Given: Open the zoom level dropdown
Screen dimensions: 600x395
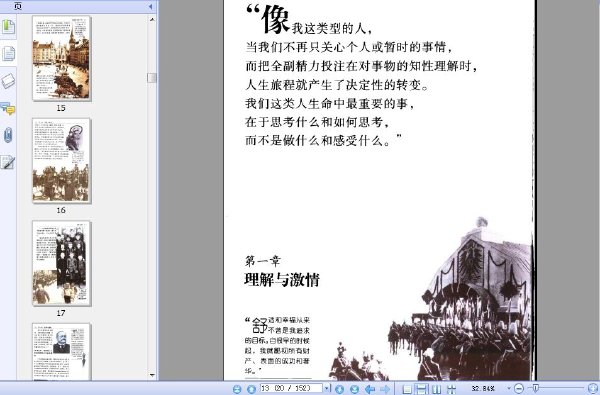Looking at the screenshot, I should click(509, 388).
